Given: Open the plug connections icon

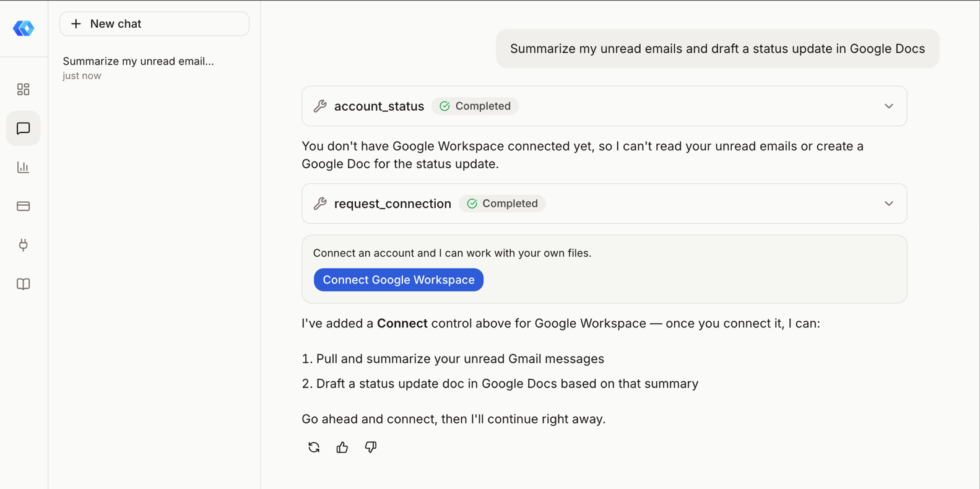Looking at the screenshot, I should [x=24, y=245].
